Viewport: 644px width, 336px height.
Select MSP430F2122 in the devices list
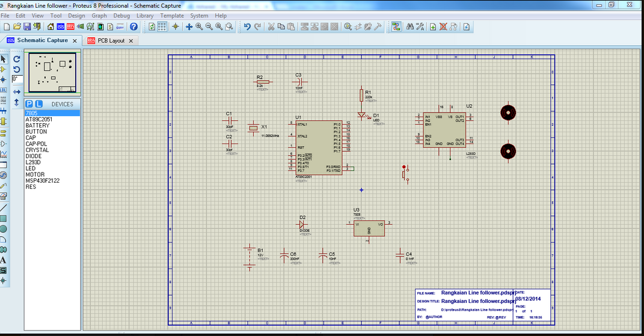click(52, 181)
